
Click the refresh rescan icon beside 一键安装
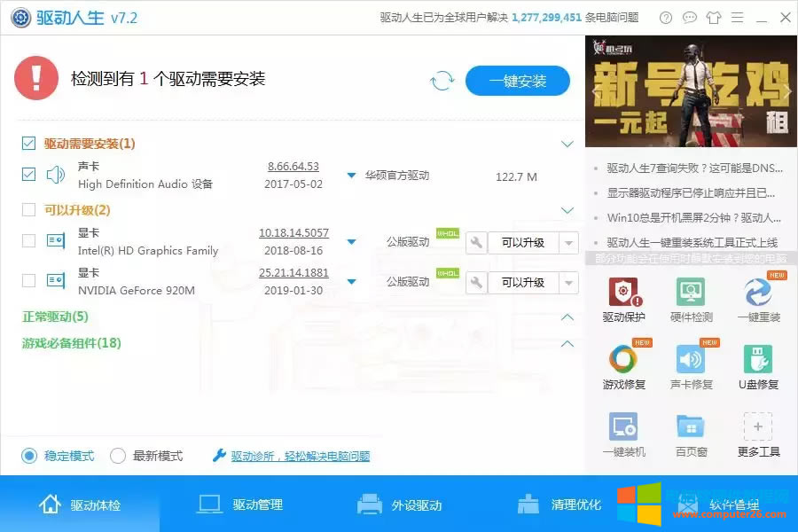[442, 80]
